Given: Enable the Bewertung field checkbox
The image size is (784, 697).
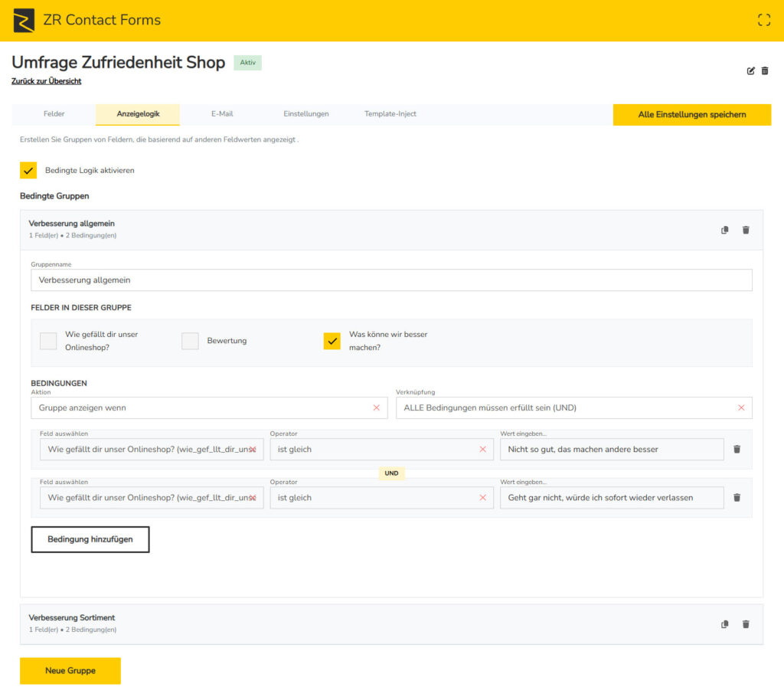Looking at the screenshot, I should pos(190,340).
